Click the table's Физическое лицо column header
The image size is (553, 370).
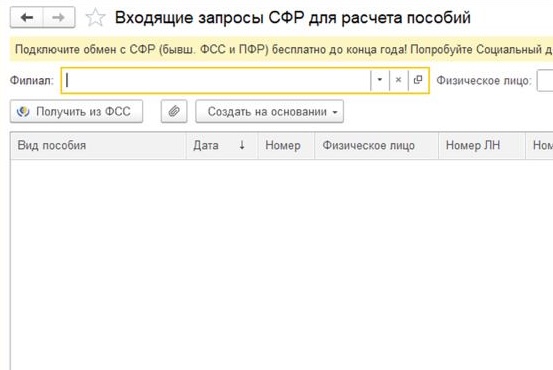376,145
